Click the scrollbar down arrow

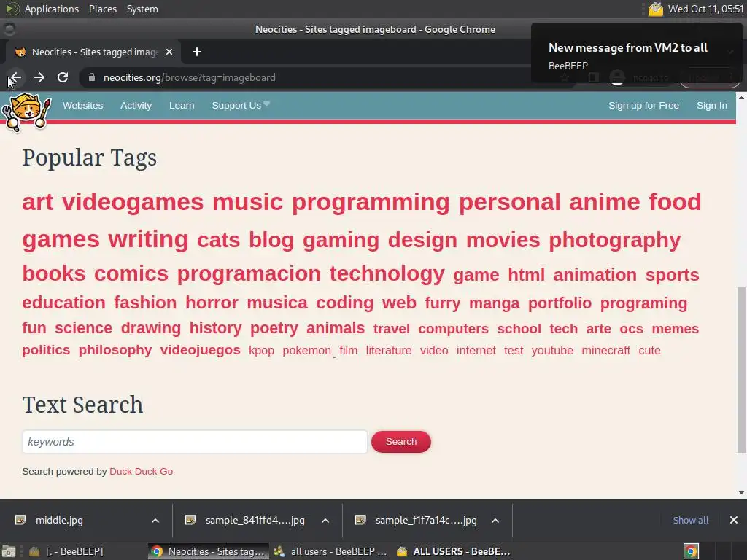741,493
